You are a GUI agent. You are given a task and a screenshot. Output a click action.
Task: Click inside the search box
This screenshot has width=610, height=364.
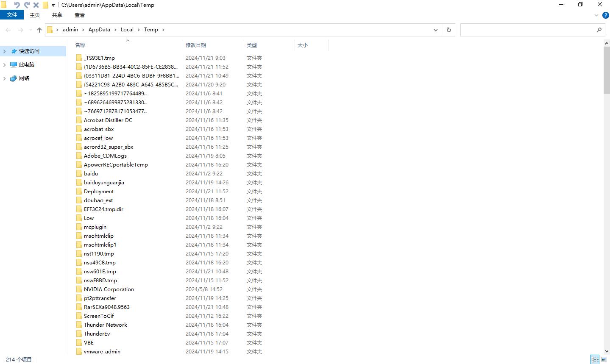pyautogui.click(x=526, y=30)
